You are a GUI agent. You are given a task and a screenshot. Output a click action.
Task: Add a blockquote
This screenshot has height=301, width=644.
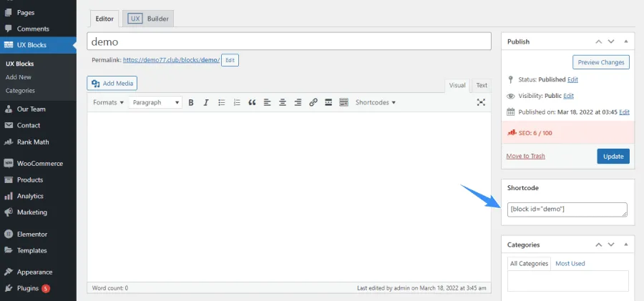(252, 102)
